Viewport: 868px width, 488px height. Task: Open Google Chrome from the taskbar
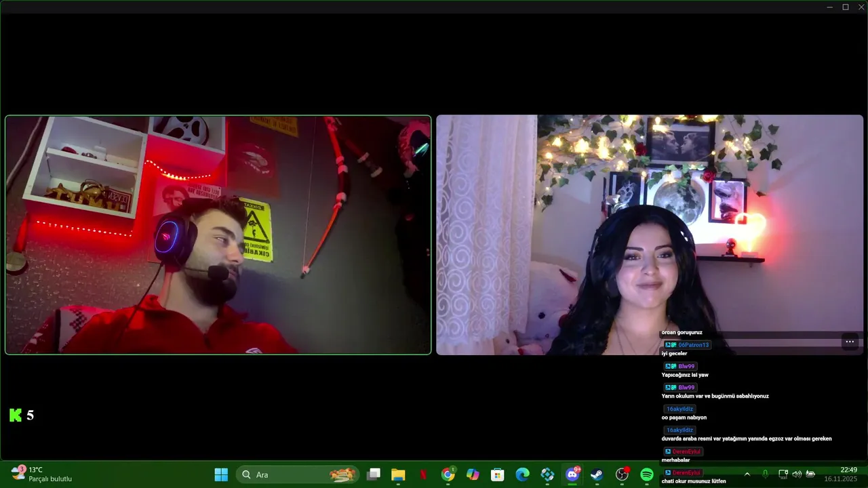[448, 474]
